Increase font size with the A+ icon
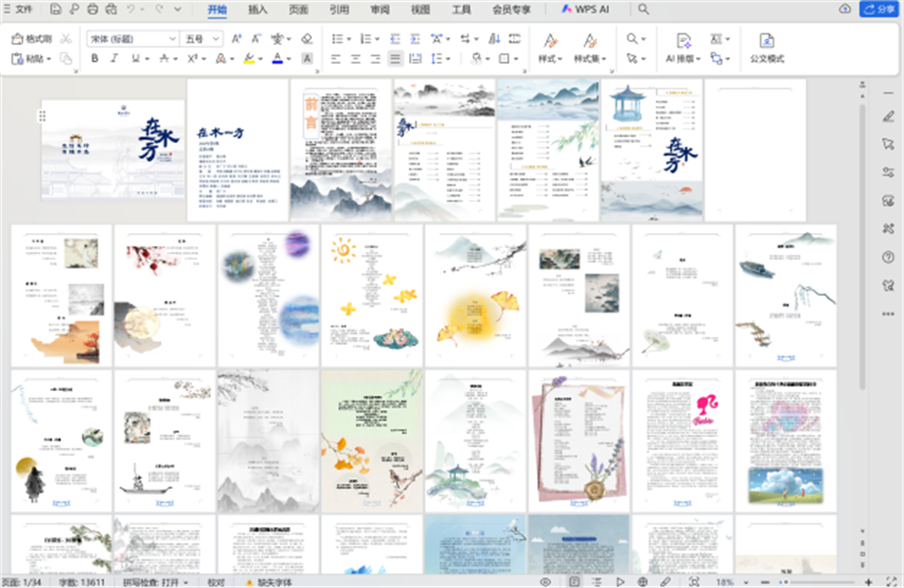904x588 pixels. tap(236, 39)
